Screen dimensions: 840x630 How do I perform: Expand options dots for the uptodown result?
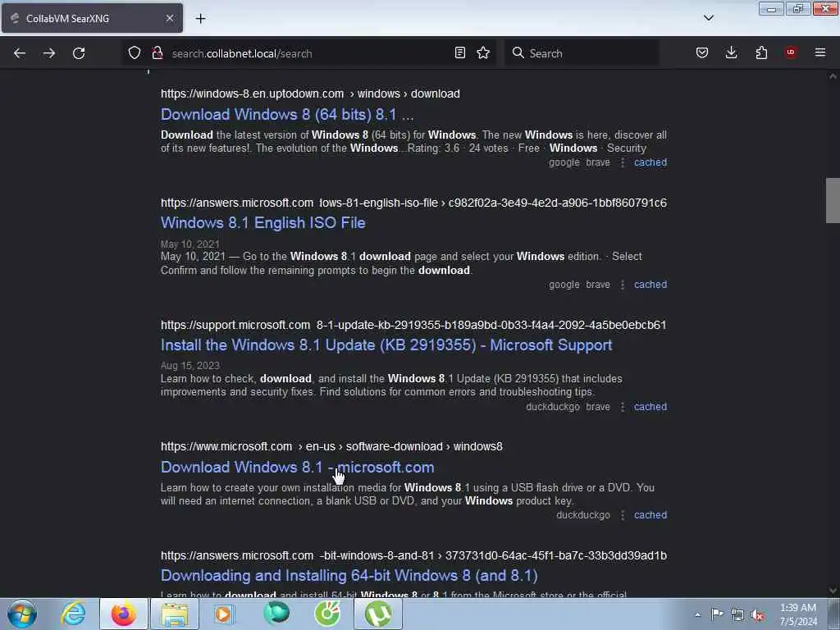(623, 162)
